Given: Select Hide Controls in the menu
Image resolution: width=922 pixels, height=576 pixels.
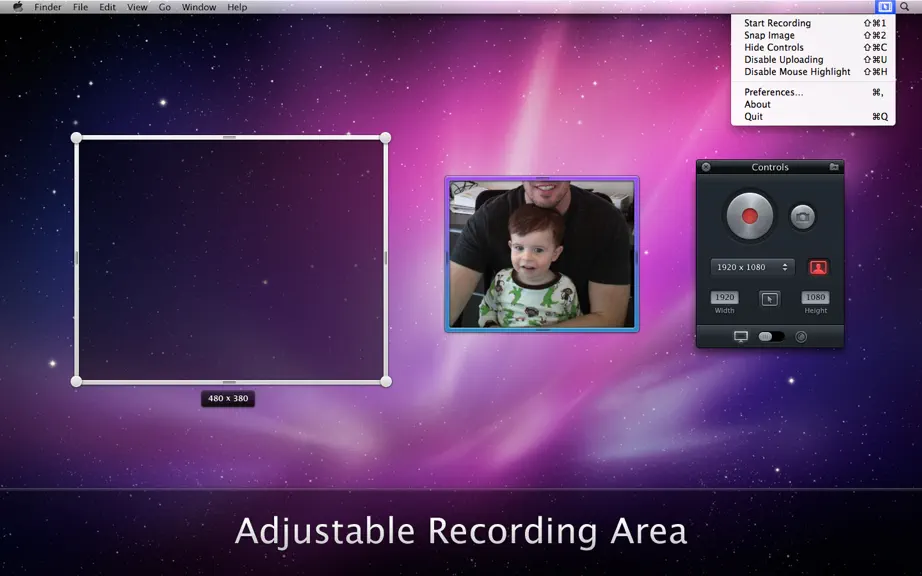Looking at the screenshot, I should pos(813,48).
